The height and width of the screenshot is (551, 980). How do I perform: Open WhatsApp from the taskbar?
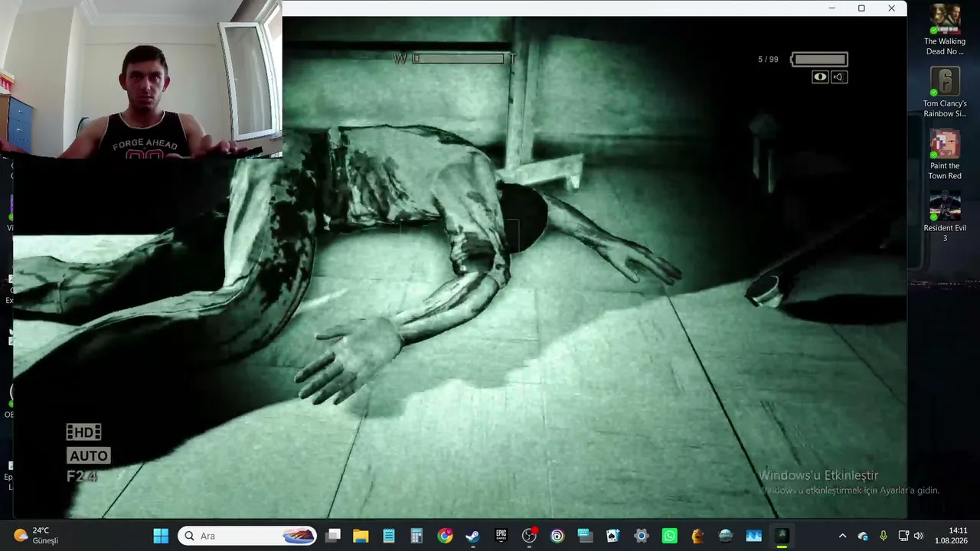point(669,536)
